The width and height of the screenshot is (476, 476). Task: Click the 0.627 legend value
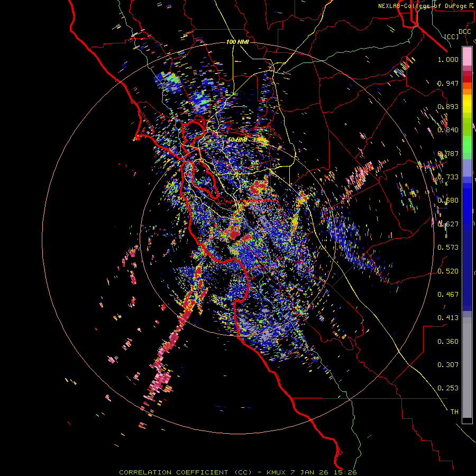coord(448,224)
